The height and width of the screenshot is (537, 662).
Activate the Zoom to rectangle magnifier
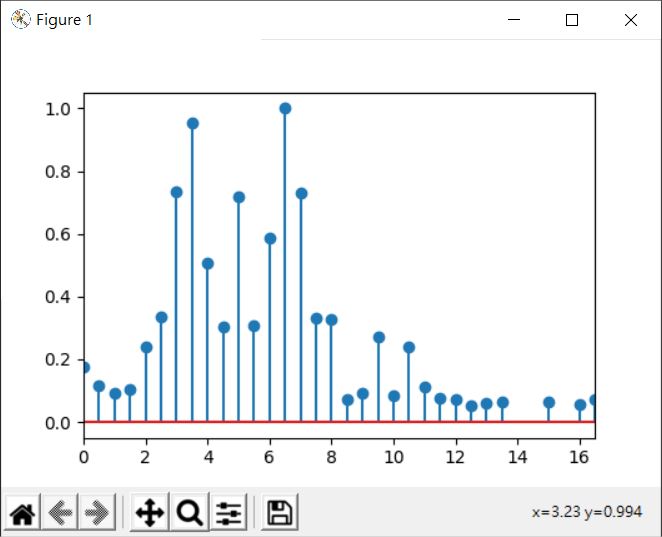pyautogui.click(x=190, y=513)
